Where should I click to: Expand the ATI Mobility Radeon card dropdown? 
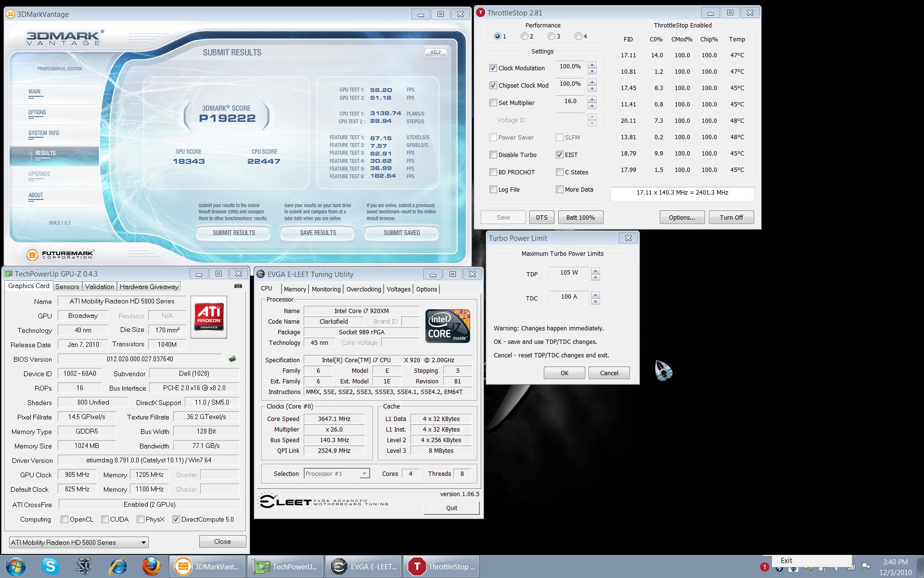coord(143,542)
